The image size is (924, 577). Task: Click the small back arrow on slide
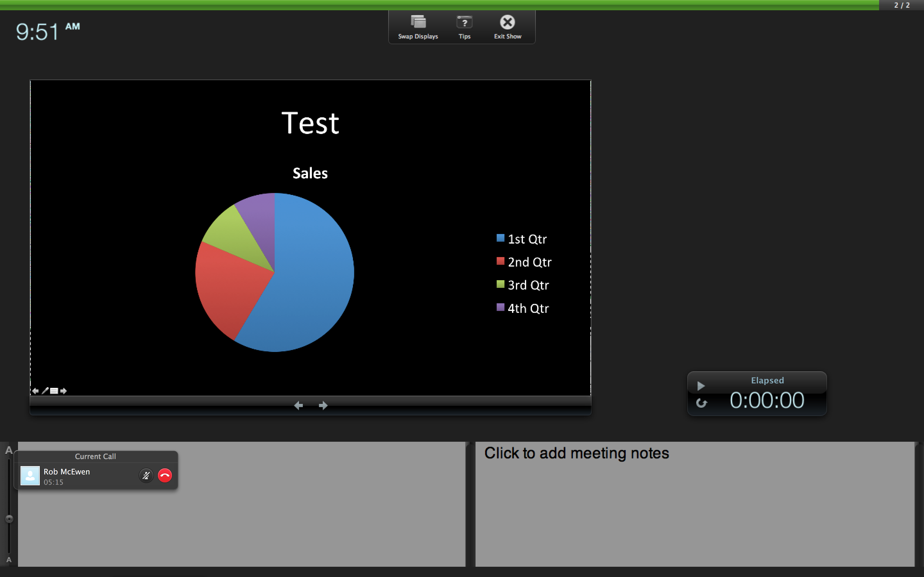[35, 391]
